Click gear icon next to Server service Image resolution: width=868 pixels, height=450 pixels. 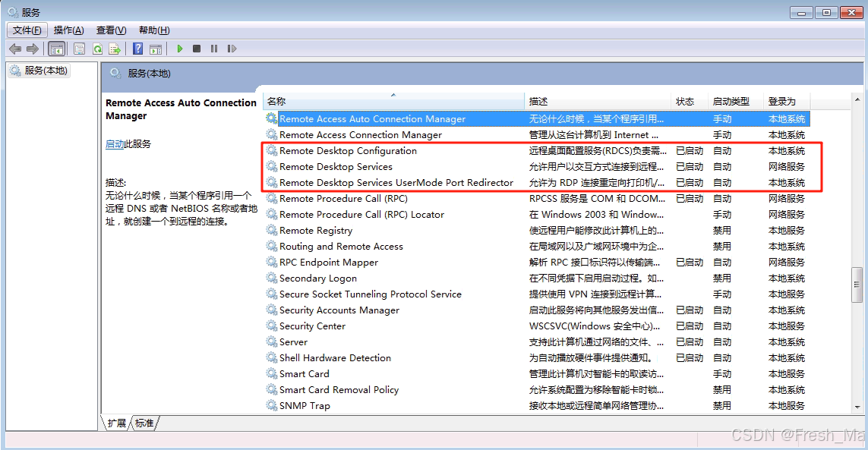click(x=271, y=341)
